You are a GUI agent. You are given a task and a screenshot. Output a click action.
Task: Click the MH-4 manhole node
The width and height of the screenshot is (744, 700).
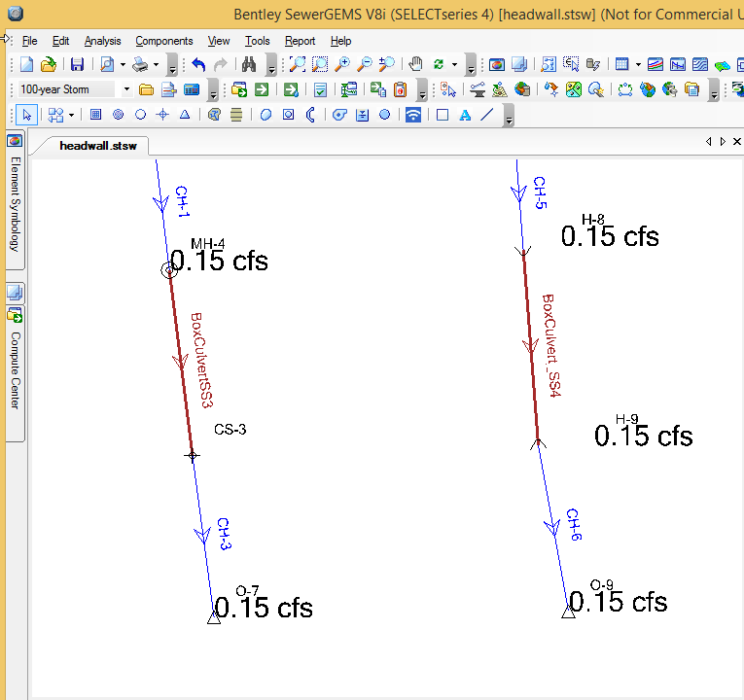[x=169, y=270]
